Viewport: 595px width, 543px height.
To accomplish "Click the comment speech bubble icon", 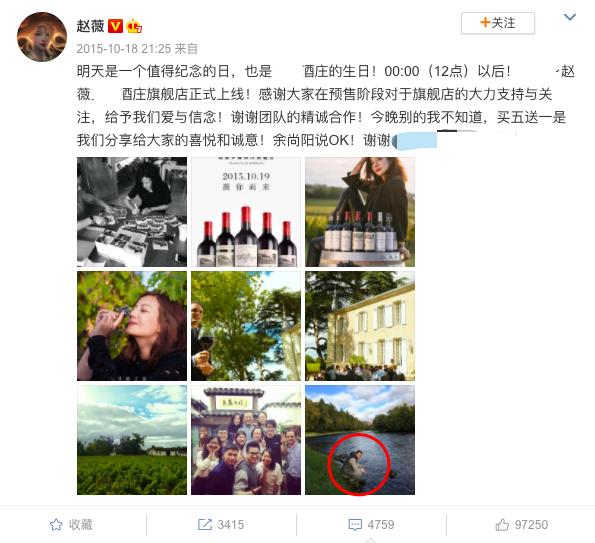I will click(x=355, y=525).
